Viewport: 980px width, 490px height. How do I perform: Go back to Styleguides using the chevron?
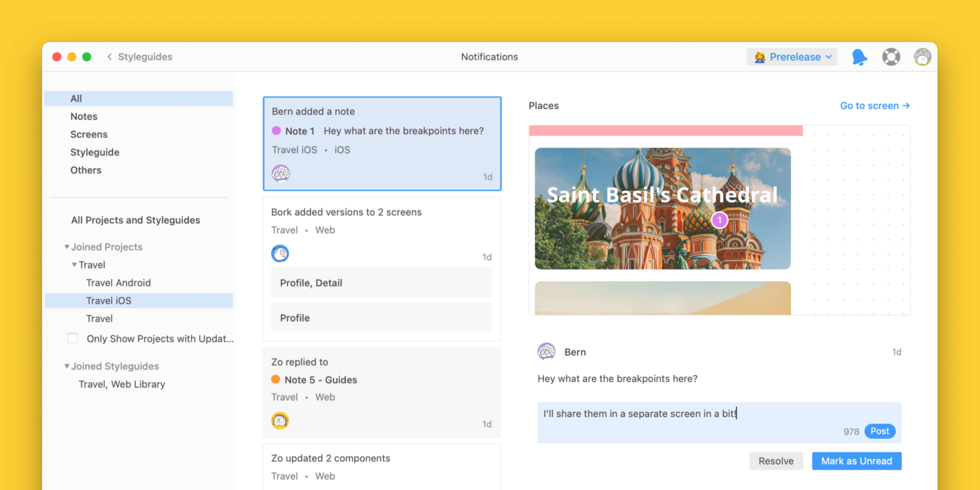coord(109,57)
